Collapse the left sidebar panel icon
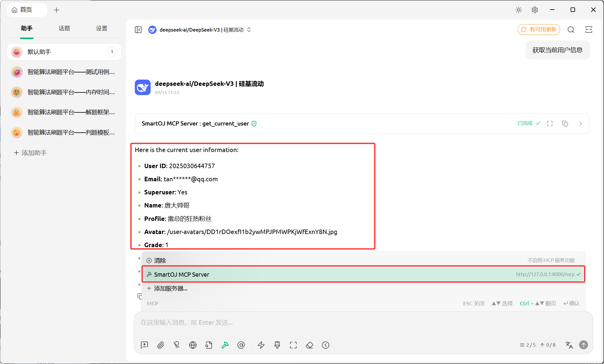Screen dimensions: 604x364 click(138, 30)
